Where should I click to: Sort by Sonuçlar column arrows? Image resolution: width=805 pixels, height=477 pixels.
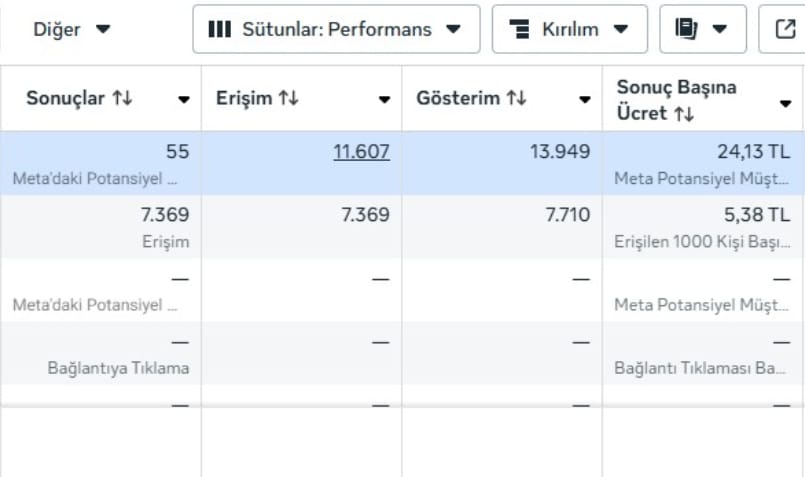tap(123, 98)
